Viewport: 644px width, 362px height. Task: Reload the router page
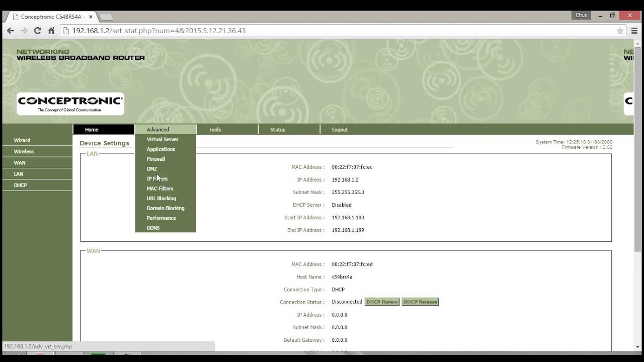[37, 31]
